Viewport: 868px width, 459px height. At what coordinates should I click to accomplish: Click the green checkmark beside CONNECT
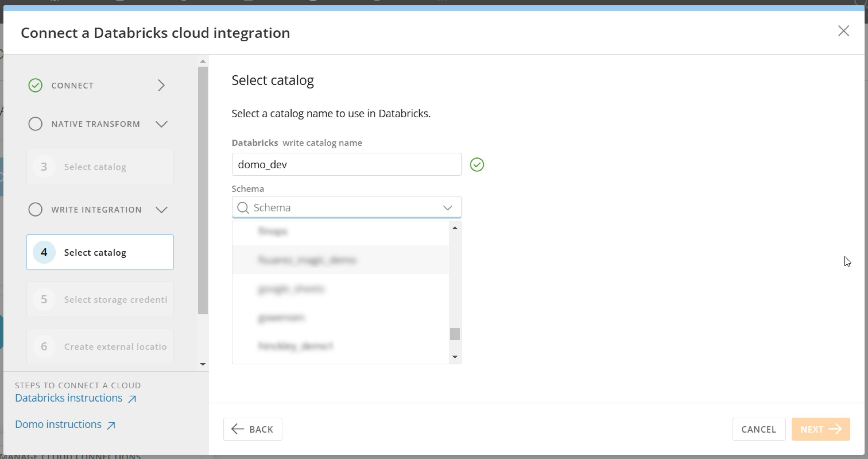click(x=35, y=85)
